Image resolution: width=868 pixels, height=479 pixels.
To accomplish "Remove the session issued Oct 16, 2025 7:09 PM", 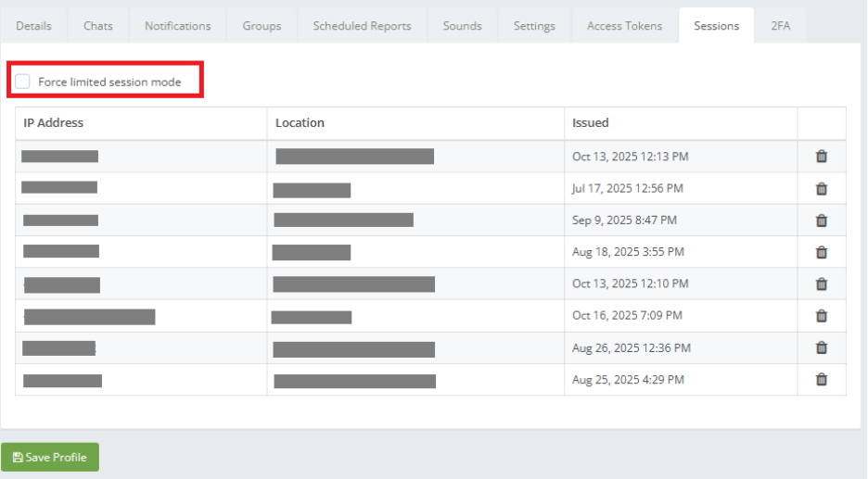I will coord(821,316).
